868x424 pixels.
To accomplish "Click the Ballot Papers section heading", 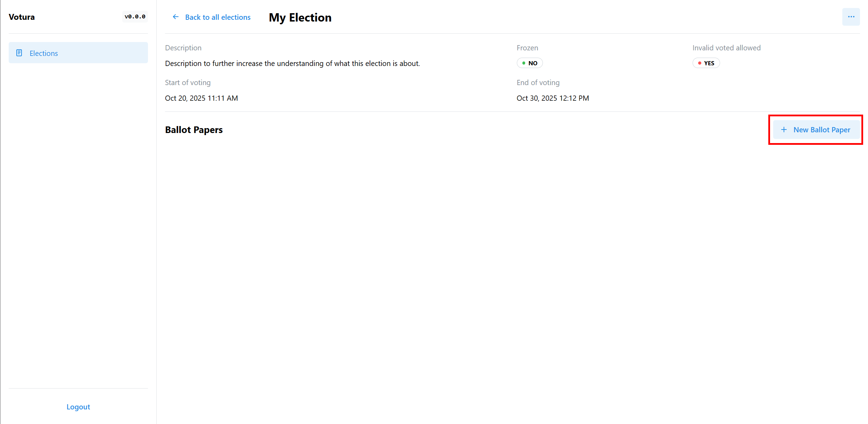I will tap(194, 130).
